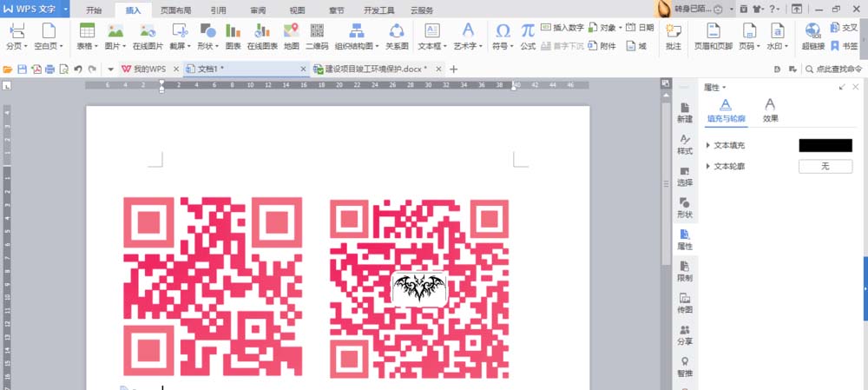The image size is (868, 390).
Task: Click the black text fill color swatch
Action: click(x=825, y=145)
